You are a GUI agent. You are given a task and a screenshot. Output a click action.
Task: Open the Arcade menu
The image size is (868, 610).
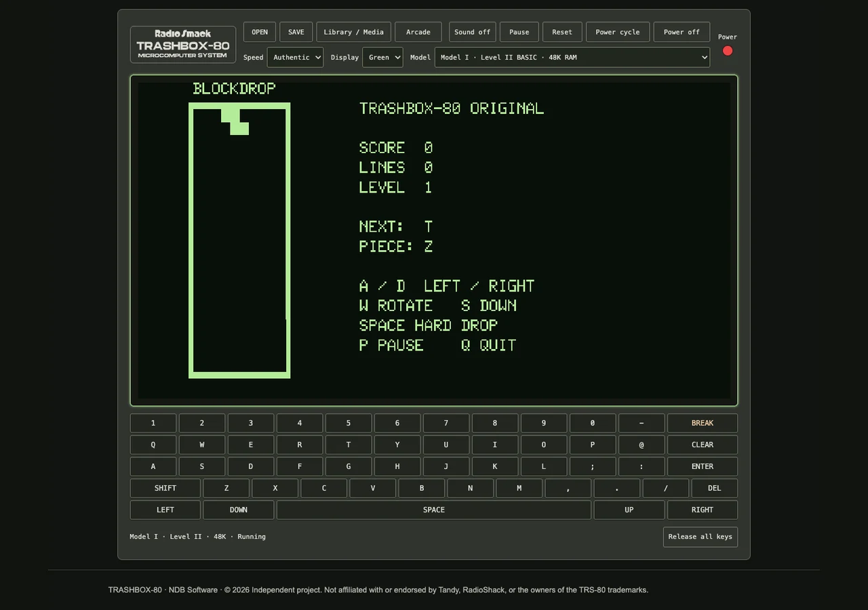418,32
